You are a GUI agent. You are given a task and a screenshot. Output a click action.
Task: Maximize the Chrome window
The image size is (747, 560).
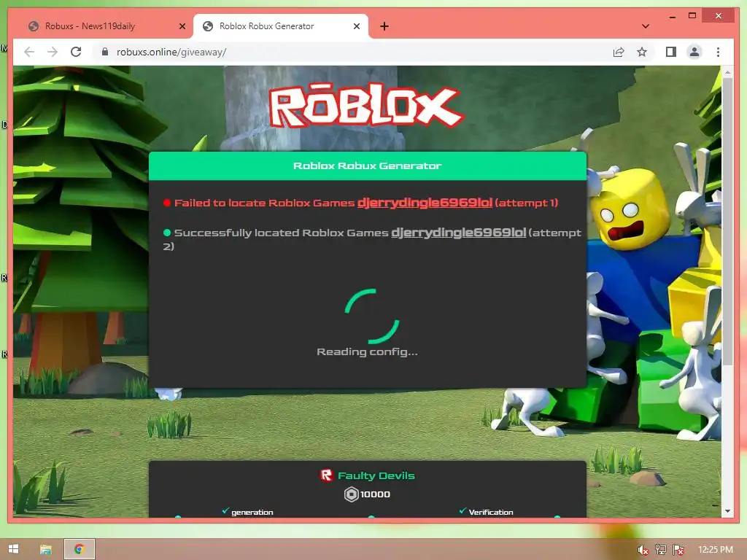692,16
